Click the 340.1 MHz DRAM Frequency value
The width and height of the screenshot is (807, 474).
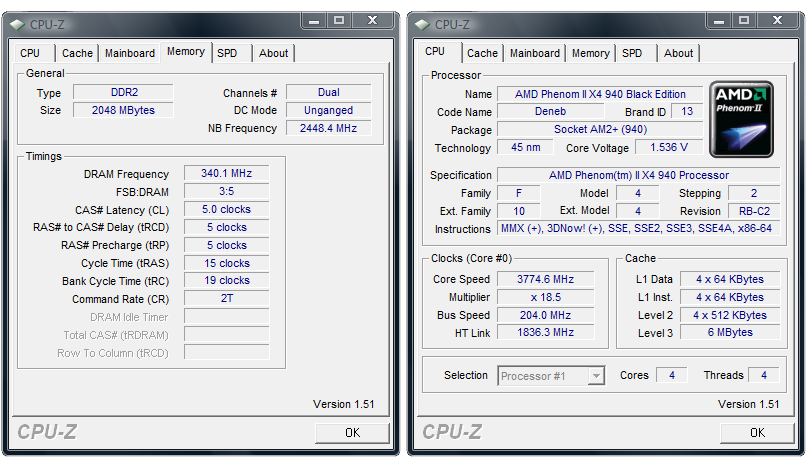[x=226, y=173]
